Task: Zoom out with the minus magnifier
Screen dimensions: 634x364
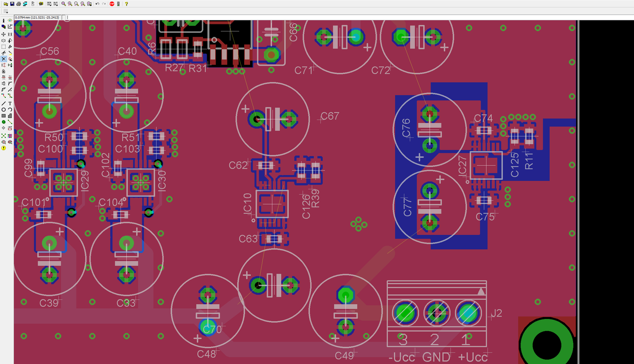Action: click(76, 4)
